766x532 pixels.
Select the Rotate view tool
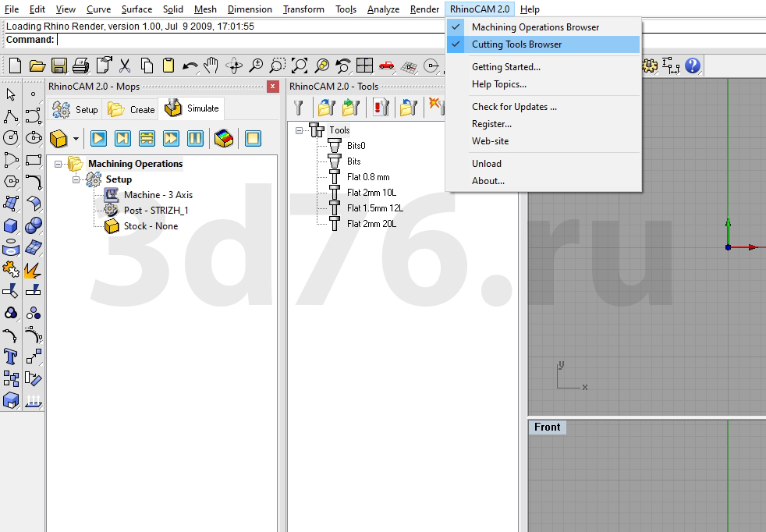(x=234, y=66)
